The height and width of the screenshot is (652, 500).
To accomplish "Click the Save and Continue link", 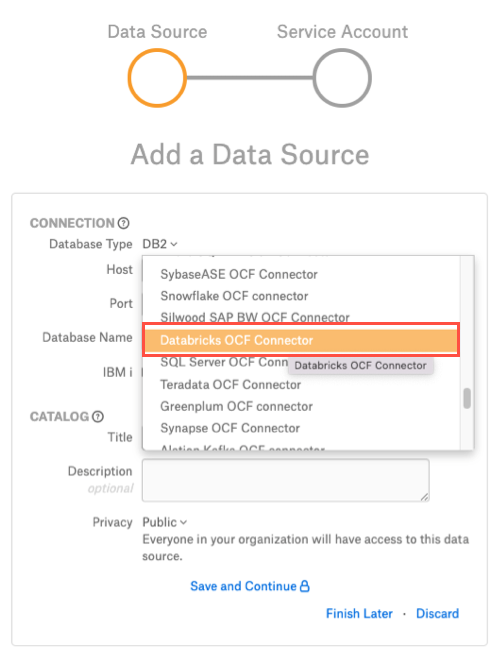I will pyautogui.click(x=243, y=586).
